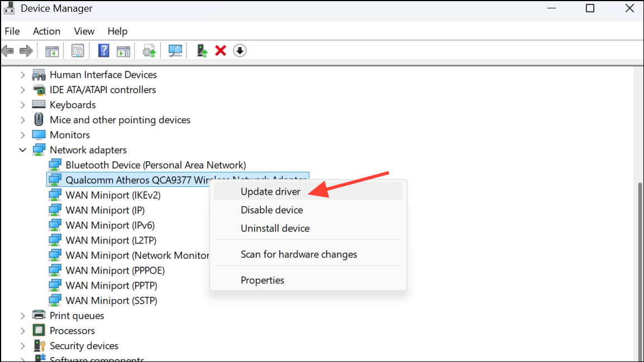This screenshot has width=644, height=362.
Task: Expand the Processors category
Action: click(x=22, y=330)
